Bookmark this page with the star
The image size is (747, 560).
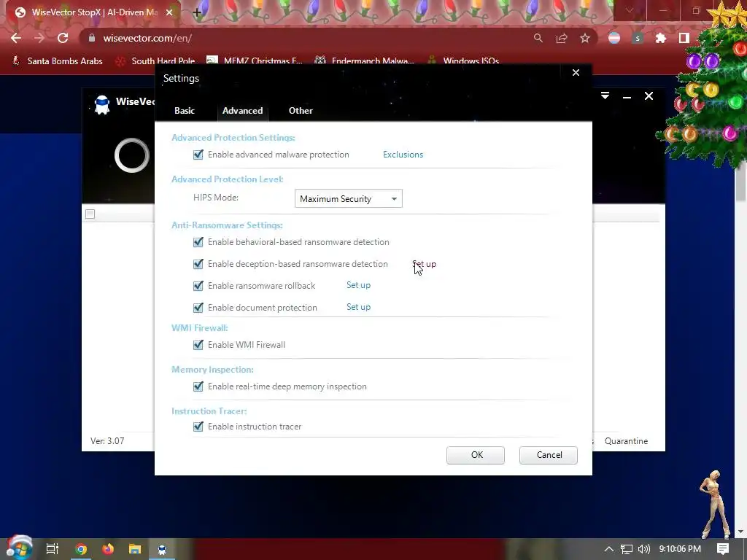point(585,38)
